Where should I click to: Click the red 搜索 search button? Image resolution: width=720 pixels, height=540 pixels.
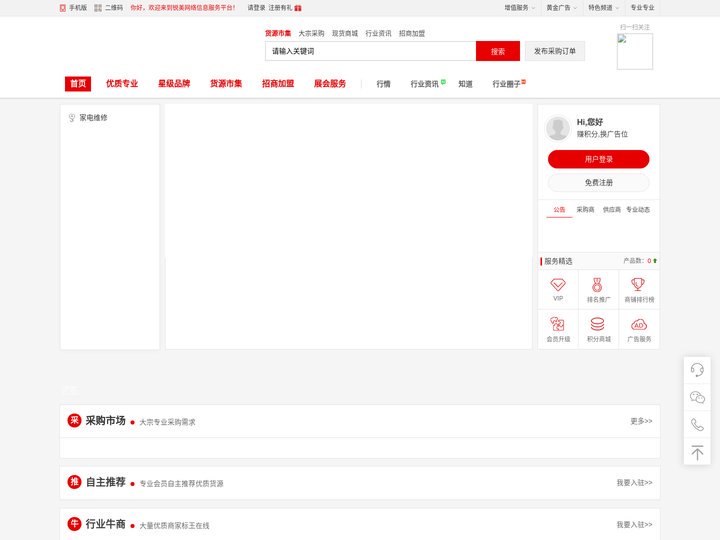pos(498,51)
